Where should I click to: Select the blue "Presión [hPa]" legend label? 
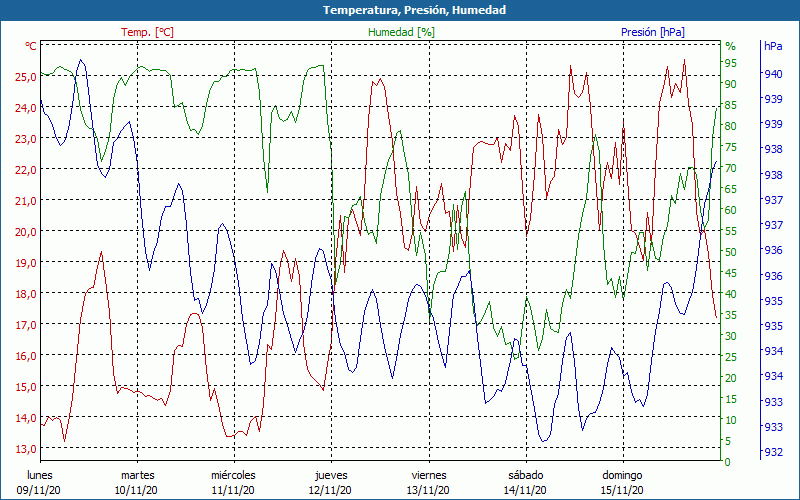[653, 32]
